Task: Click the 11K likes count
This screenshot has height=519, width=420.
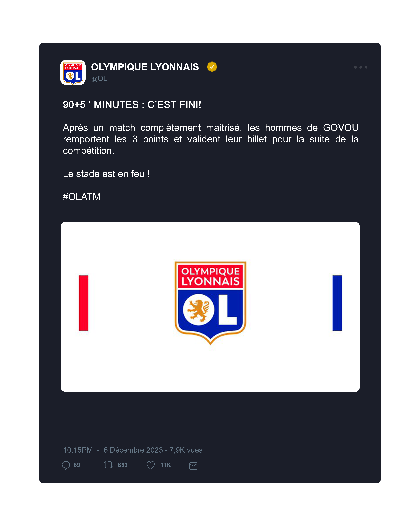Action: tap(165, 465)
